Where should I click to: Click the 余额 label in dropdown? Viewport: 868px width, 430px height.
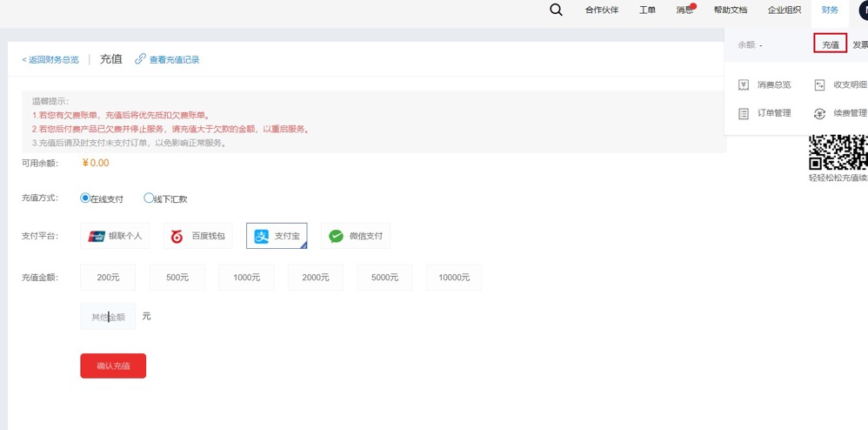[x=747, y=45]
